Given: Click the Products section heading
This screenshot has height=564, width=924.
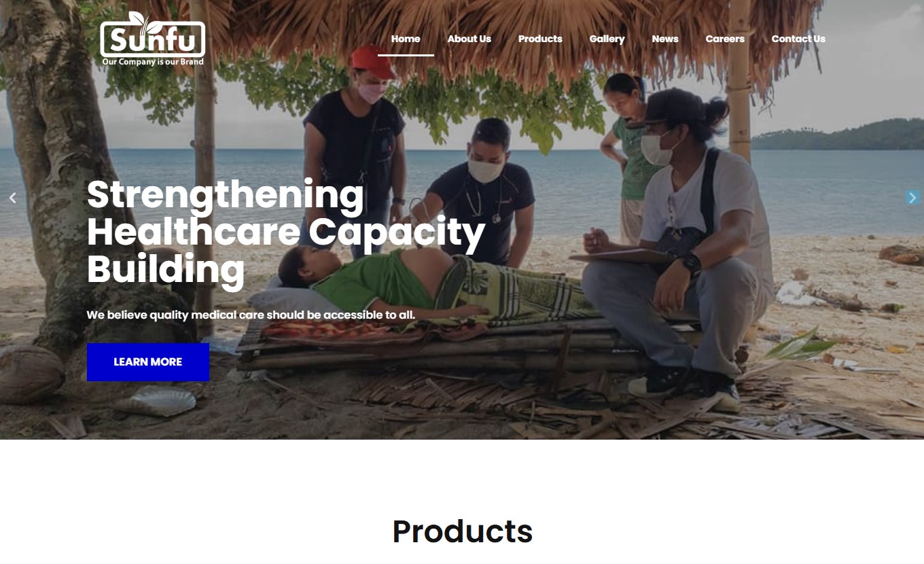Looking at the screenshot, I should [x=462, y=531].
